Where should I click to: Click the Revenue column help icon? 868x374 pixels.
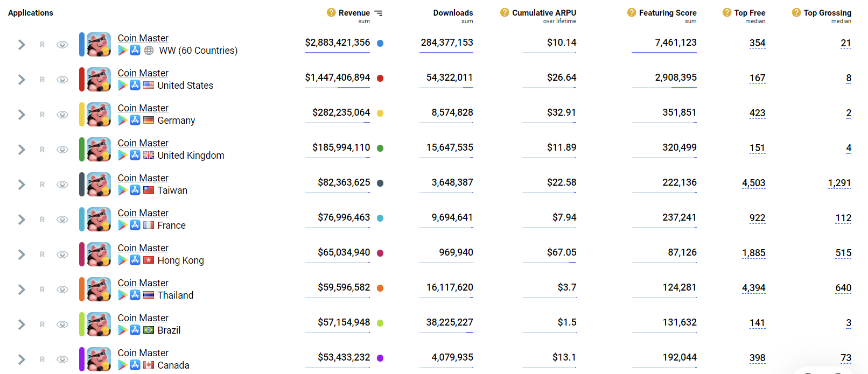(x=331, y=12)
